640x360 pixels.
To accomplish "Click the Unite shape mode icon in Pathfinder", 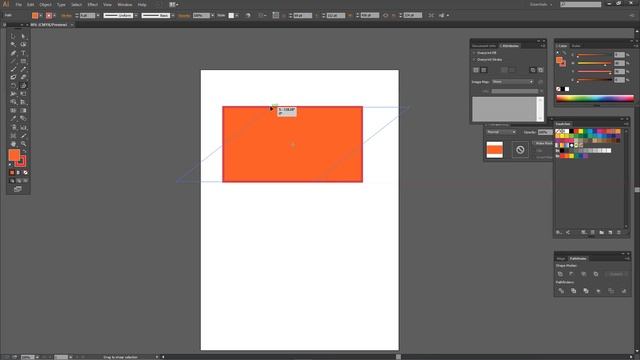I will (x=560, y=274).
